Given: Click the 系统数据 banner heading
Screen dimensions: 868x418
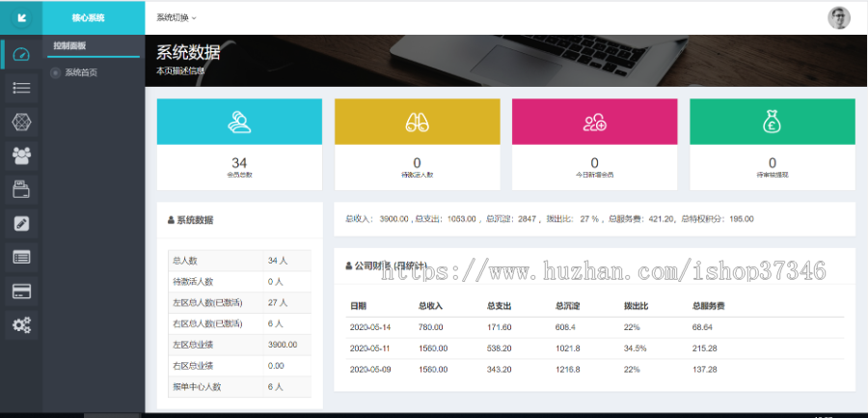Looking at the screenshot, I should 188,53.
